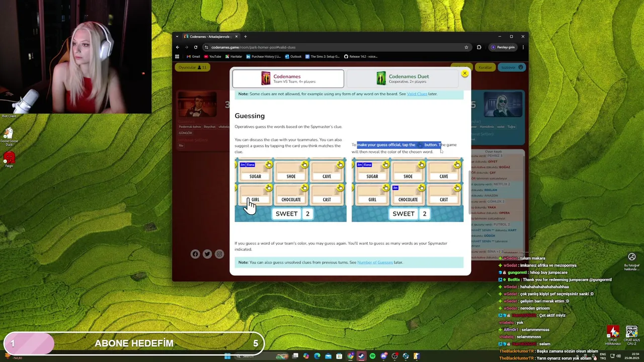Viewport: 644px width, 362px height.
Task: Open Discord from the taskbar
Action: 383,356
